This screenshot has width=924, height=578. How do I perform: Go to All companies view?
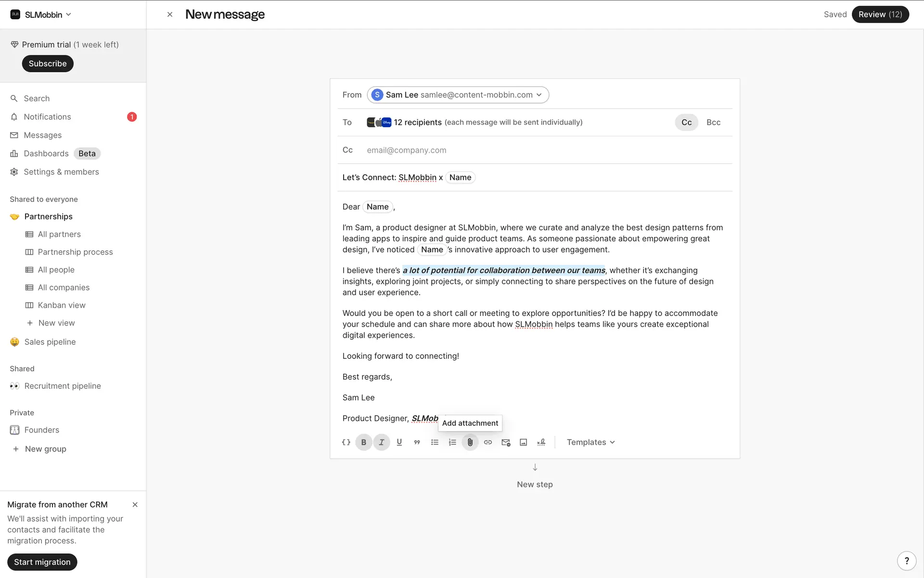pyautogui.click(x=64, y=288)
